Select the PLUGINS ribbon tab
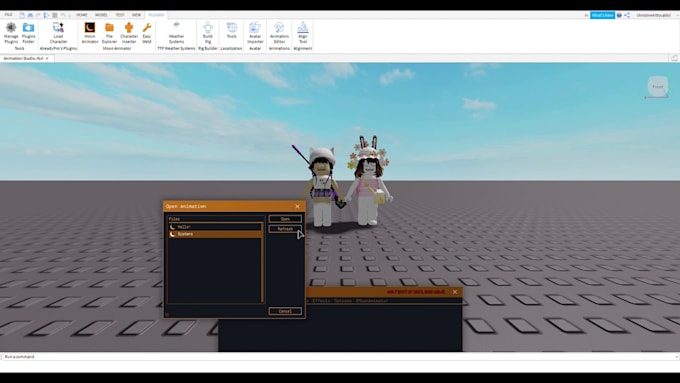 point(156,15)
